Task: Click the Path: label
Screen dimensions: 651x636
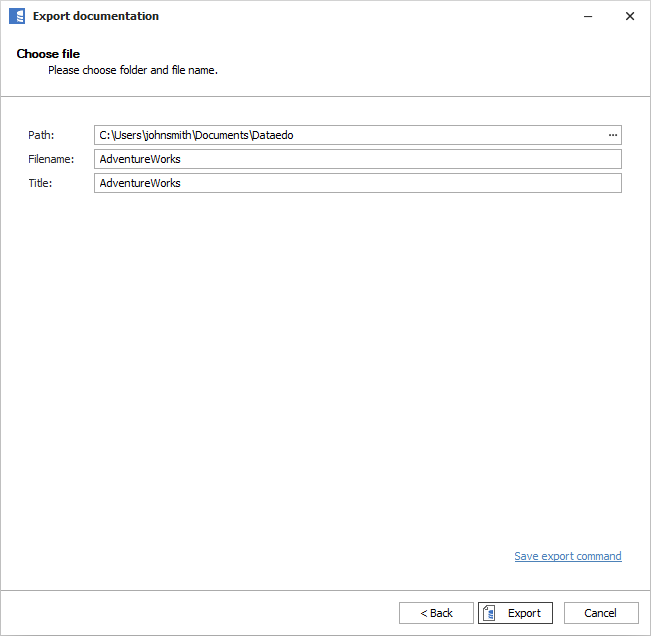Action: click(42, 135)
